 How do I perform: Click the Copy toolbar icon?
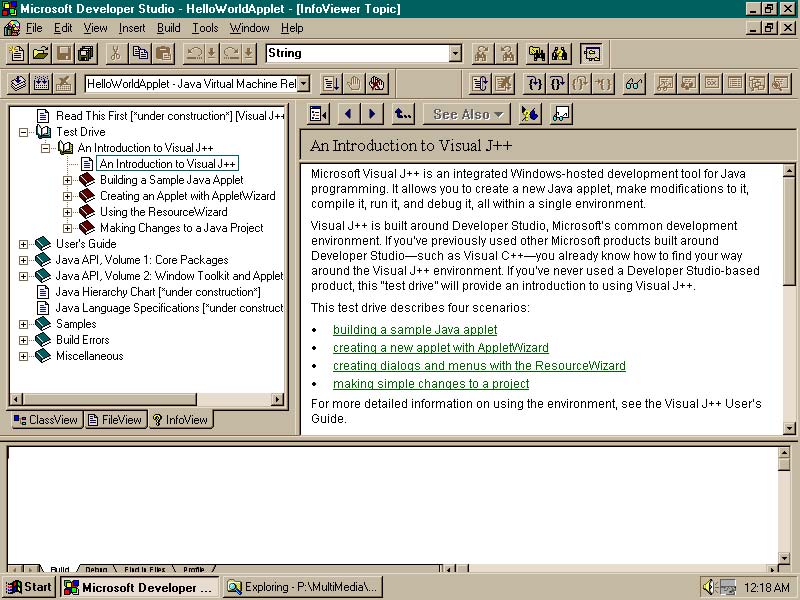coord(140,53)
